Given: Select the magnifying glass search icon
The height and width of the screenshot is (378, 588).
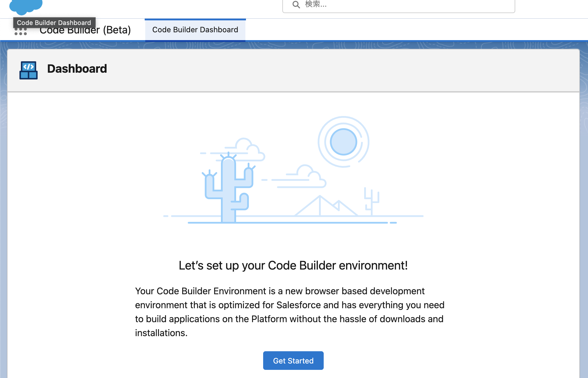Looking at the screenshot, I should click(296, 5).
